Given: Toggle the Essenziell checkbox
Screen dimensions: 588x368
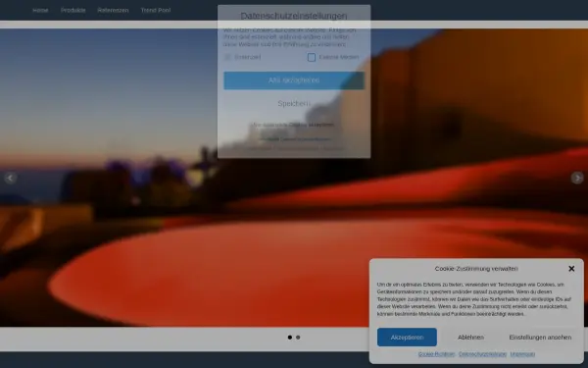Looking at the screenshot, I should 227,57.
